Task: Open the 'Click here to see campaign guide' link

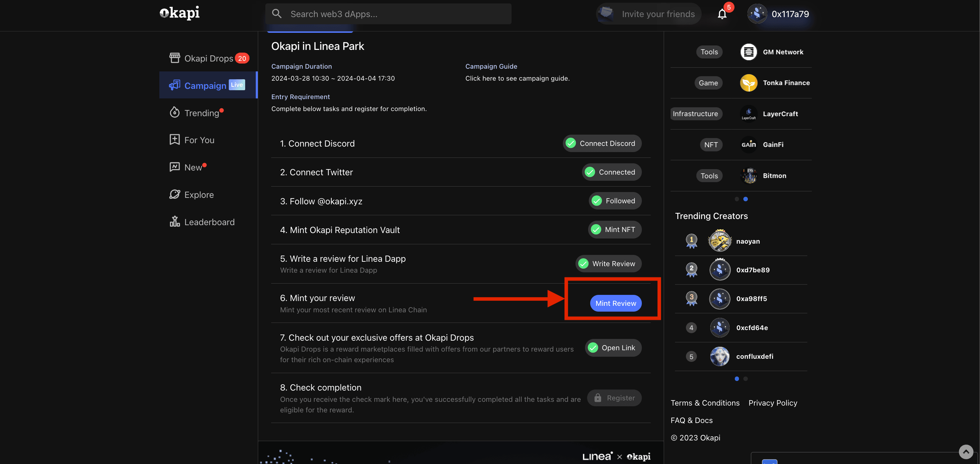Action: [517, 78]
